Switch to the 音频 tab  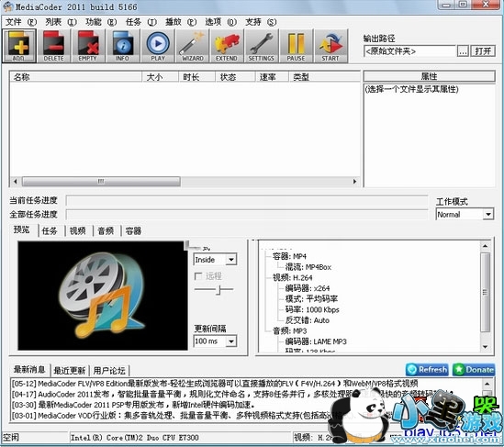click(x=106, y=230)
